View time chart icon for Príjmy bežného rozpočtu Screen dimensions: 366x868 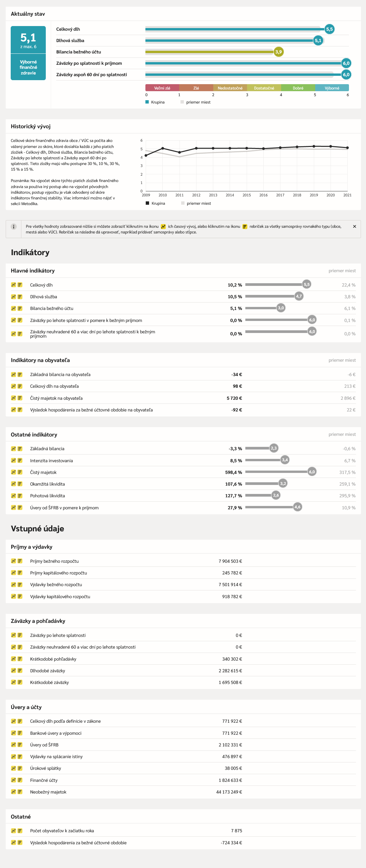(x=13, y=561)
